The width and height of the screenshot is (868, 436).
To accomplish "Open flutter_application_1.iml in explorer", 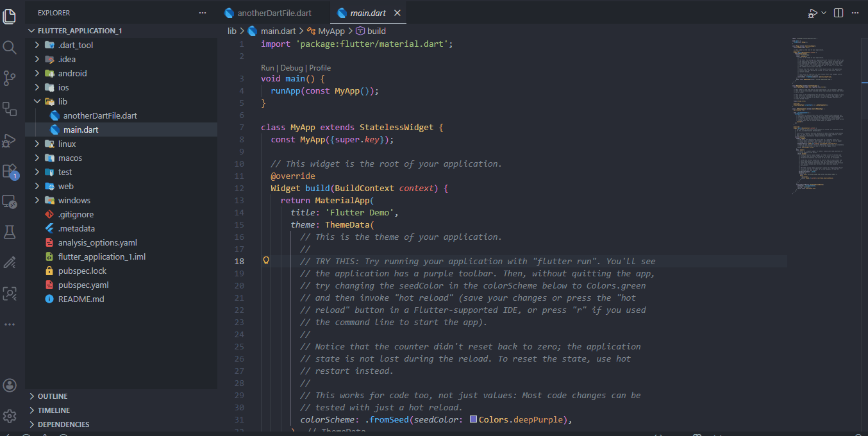I will [x=121, y=256].
